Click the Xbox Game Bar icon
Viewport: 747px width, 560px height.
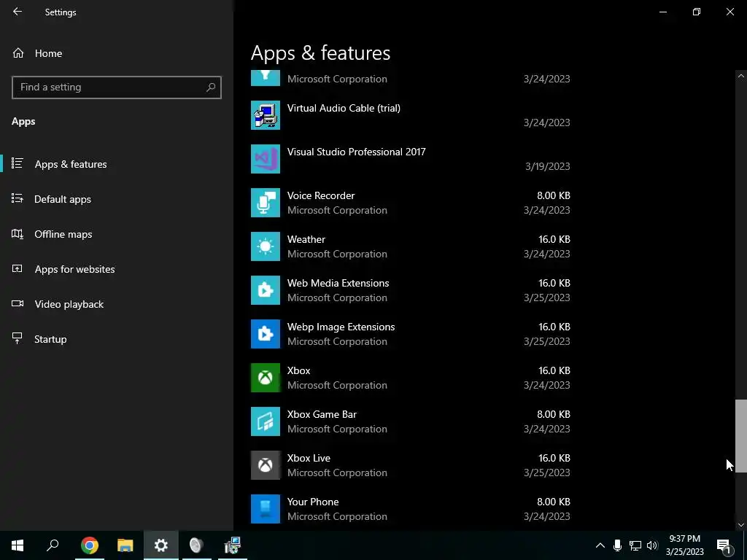click(x=266, y=421)
